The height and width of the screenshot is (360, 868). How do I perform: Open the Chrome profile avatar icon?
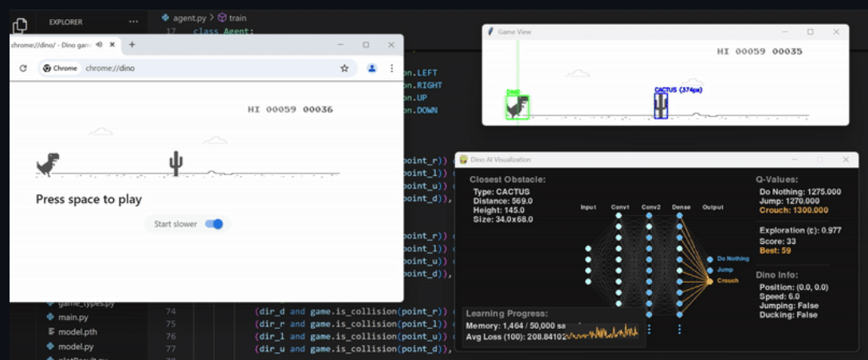point(372,68)
